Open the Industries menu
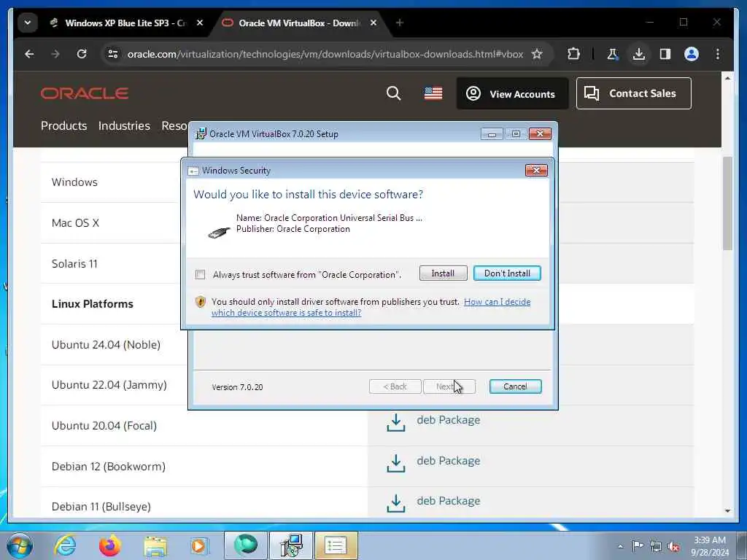Viewport: 747px width, 560px height. pos(124,125)
